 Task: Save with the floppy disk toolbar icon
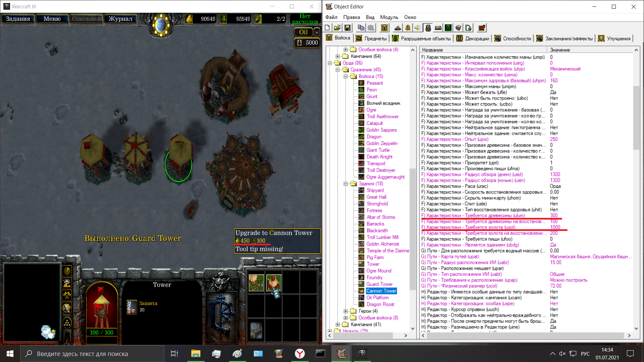point(347,28)
